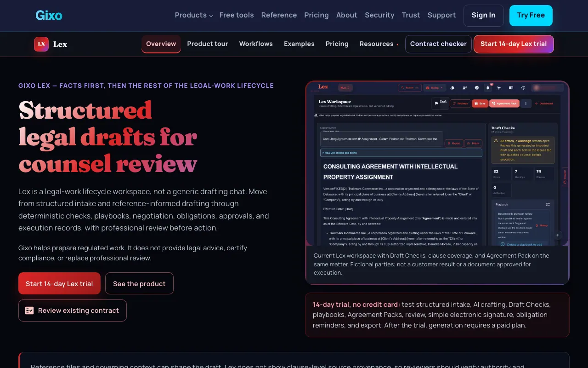The image size is (588, 368).
Task: Open the Contract checker
Action: click(x=438, y=44)
